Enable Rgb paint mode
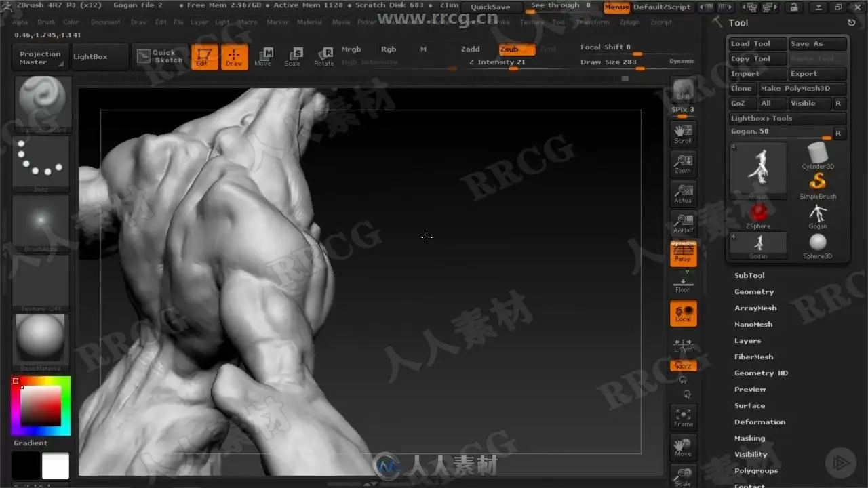The width and height of the screenshot is (868, 488). click(x=389, y=49)
